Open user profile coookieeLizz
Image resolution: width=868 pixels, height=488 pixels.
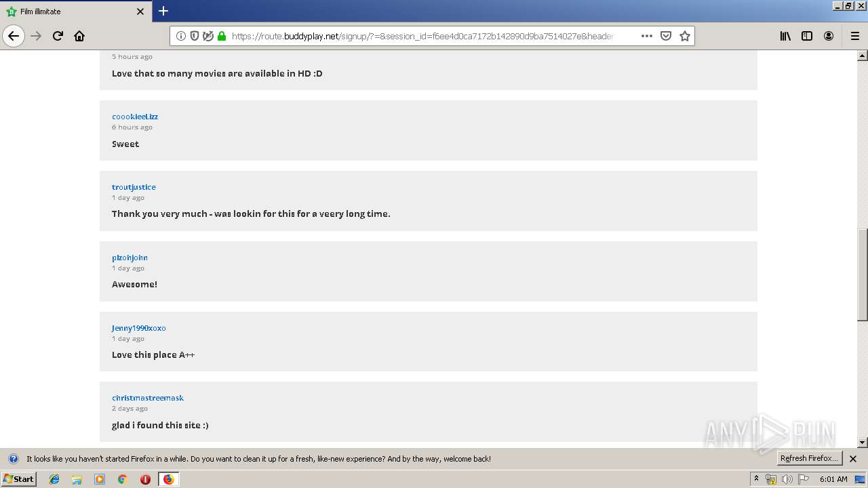(135, 117)
